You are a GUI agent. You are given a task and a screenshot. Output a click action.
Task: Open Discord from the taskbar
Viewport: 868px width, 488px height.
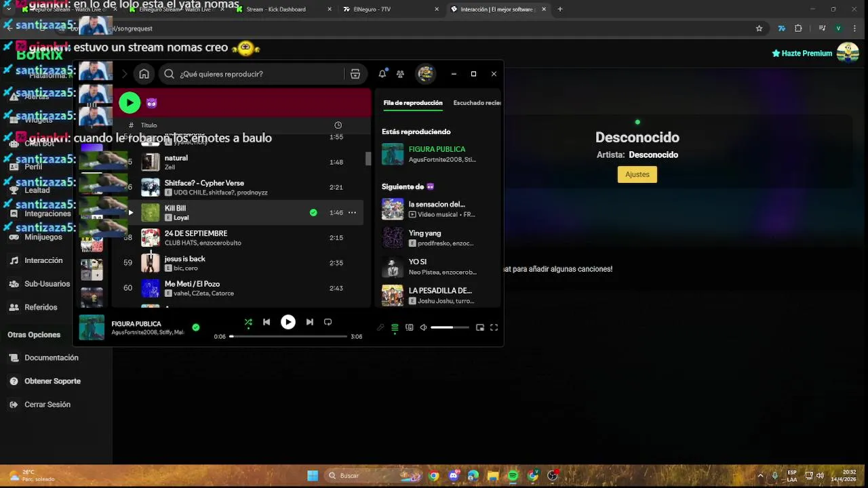point(454,476)
